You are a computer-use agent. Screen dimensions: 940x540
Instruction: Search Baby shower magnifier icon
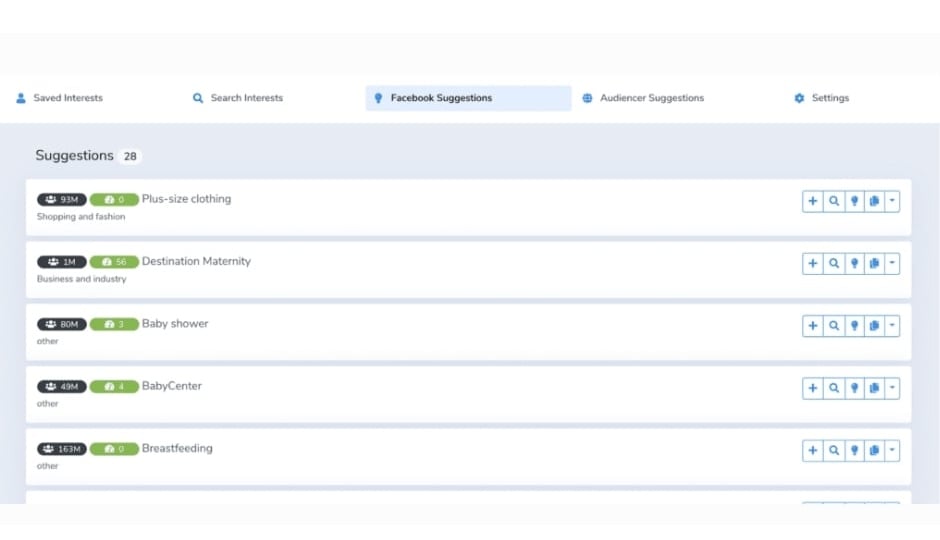point(833,326)
